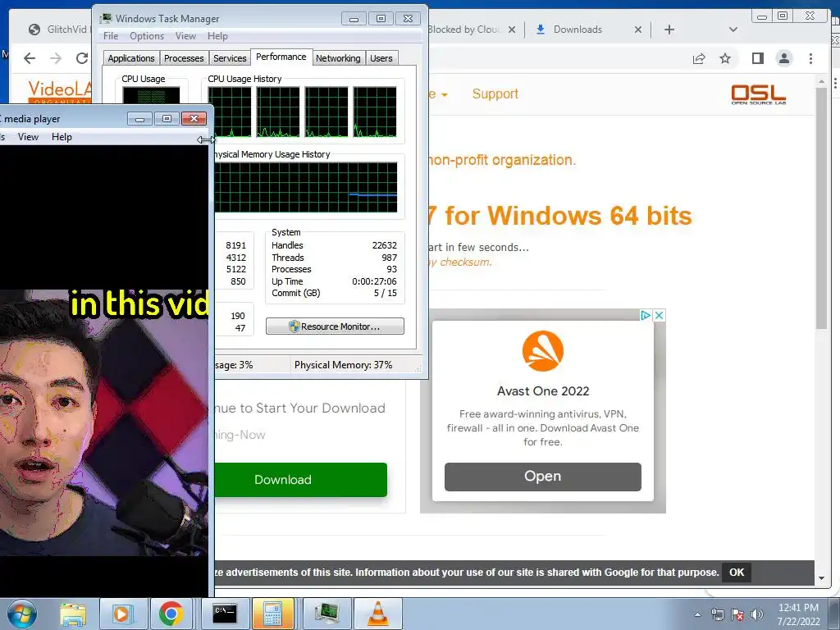Open the Networking tab in Task Manager

pos(338,58)
